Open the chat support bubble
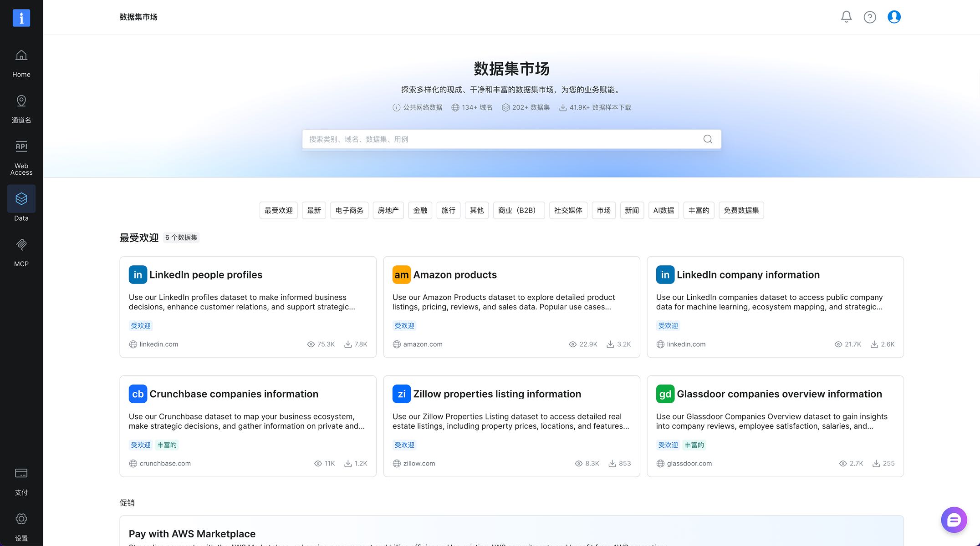 pos(954,520)
